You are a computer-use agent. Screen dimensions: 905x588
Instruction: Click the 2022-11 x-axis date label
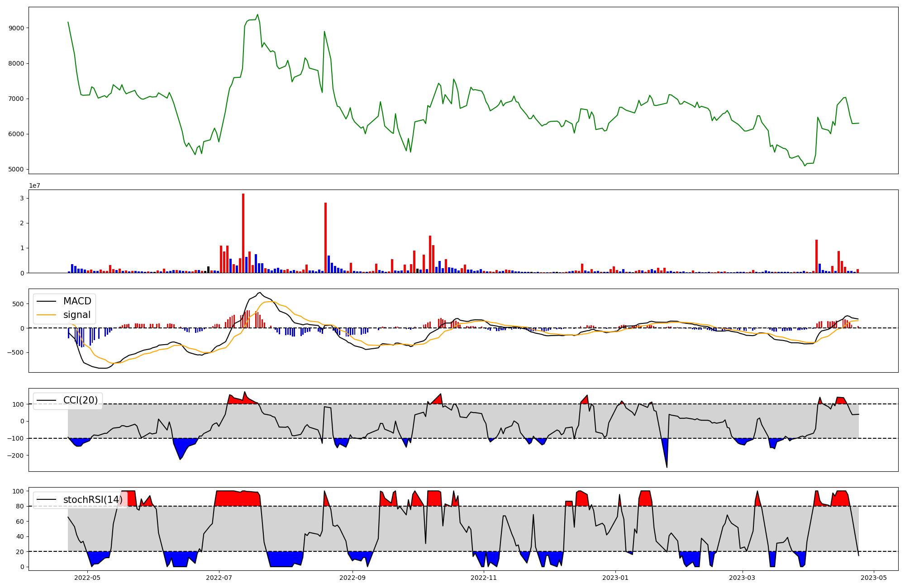coord(484,578)
